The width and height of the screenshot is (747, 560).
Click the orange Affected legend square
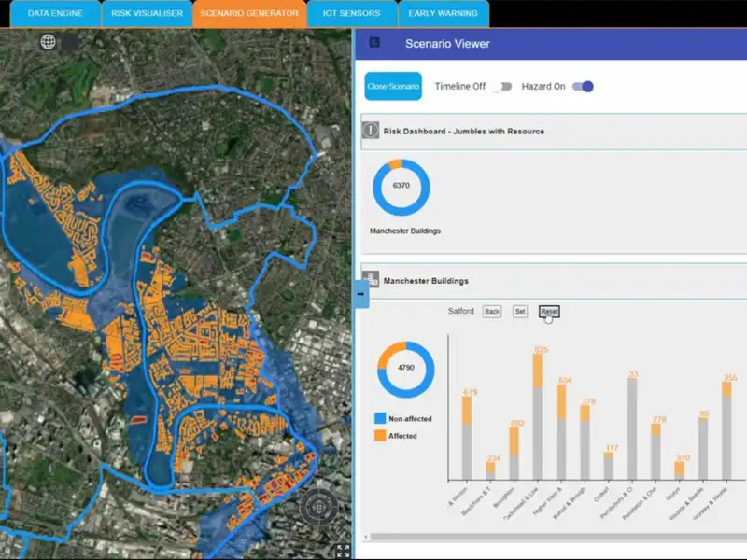point(380,436)
